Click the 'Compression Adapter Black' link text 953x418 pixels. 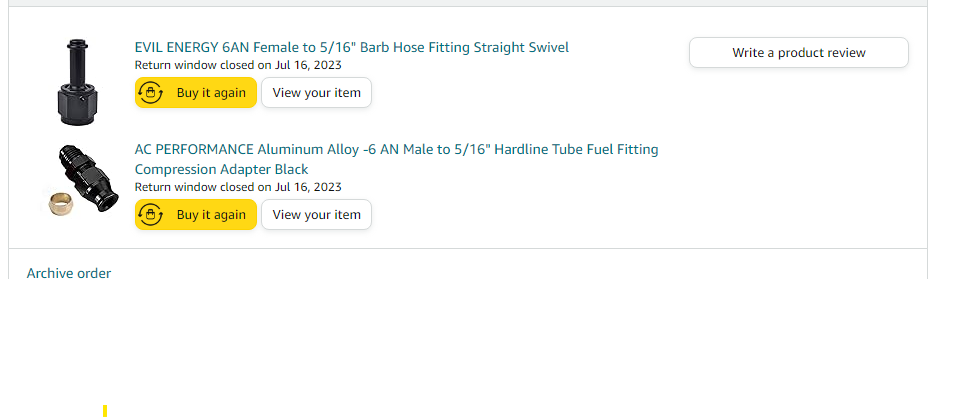(x=221, y=169)
